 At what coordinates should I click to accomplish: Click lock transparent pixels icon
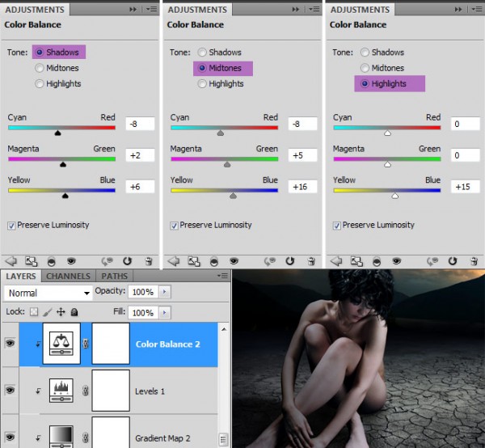click(34, 312)
